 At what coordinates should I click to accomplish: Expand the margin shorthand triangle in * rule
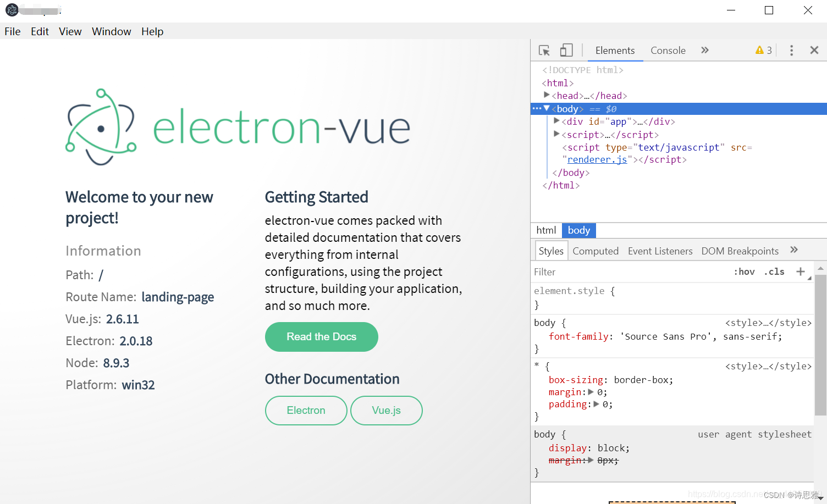click(x=591, y=392)
